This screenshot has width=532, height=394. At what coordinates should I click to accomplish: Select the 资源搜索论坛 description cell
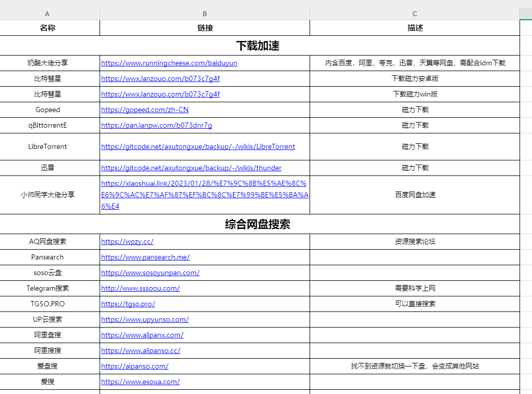415,241
